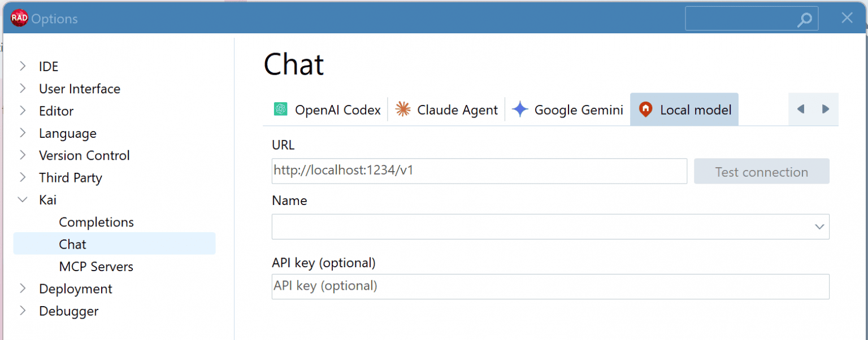This screenshot has width=868, height=340.
Task: Click the search magnifier icon
Action: (x=805, y=20)
